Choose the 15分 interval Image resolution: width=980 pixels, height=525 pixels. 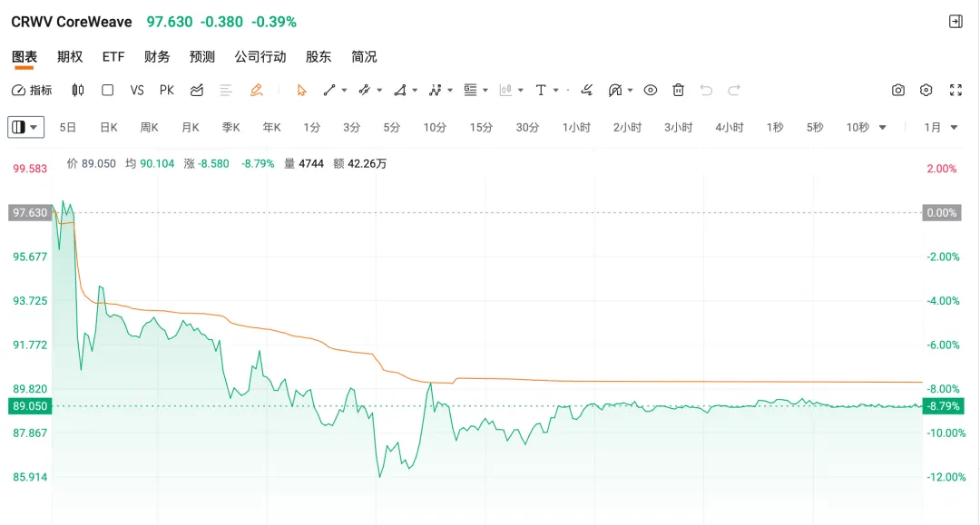(x=481, y=127)
